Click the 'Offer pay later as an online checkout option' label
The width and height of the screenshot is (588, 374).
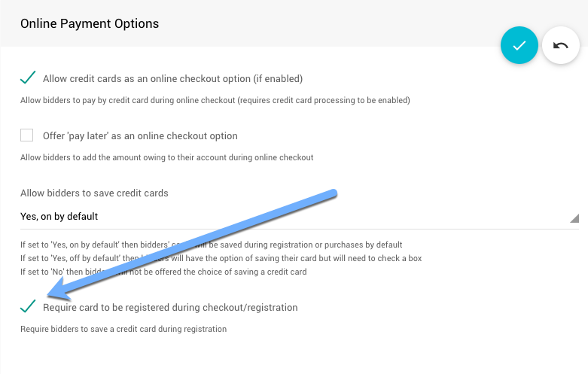coord(140,136)
